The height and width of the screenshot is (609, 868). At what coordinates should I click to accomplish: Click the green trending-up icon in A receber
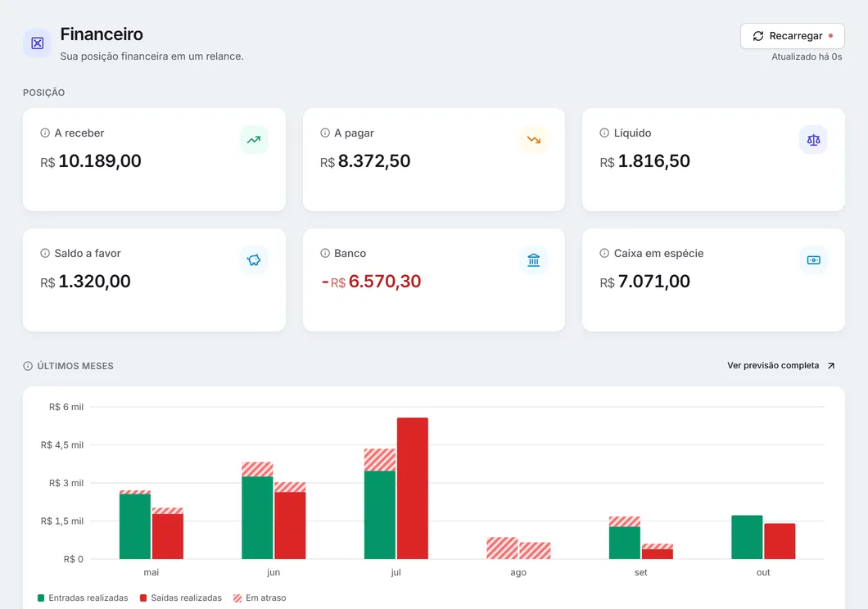254,139
